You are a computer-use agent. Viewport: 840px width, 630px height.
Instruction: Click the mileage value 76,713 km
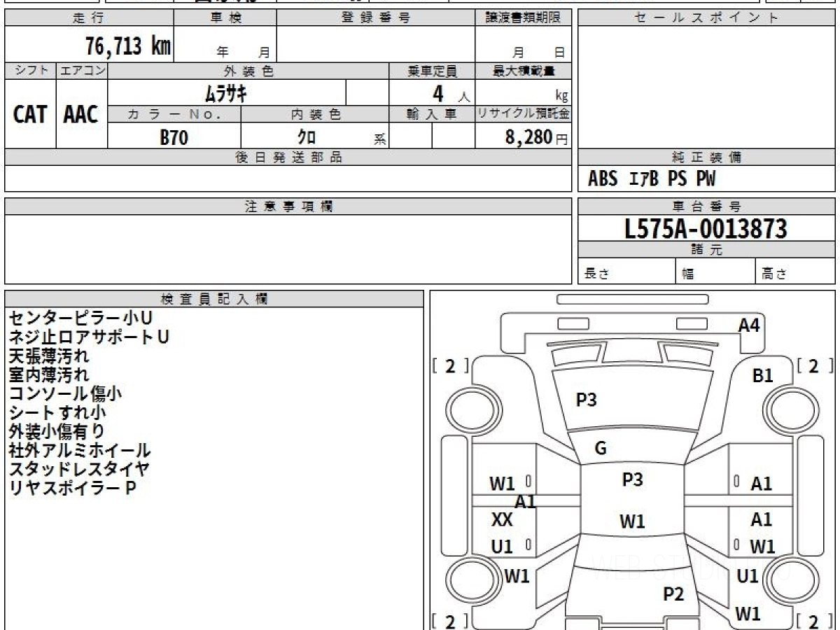128,46
